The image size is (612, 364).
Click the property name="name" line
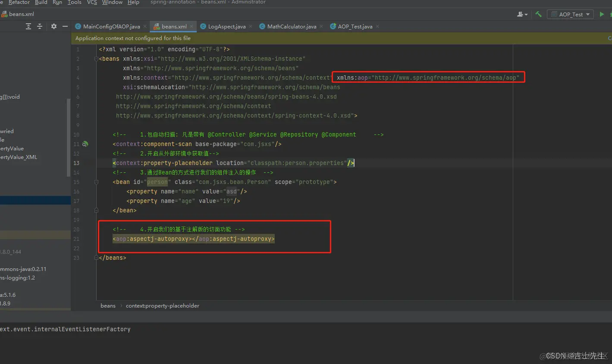pos(187,191)
